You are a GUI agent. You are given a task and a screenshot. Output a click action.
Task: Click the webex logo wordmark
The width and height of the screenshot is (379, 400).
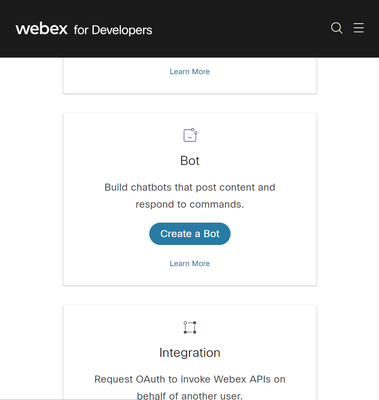click(42, 29)
